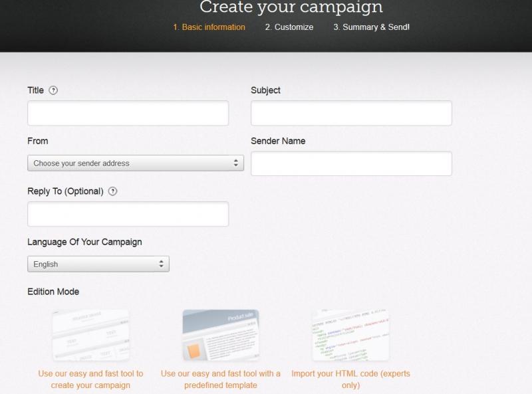Image resolution: width=532 pixels, height=394 pixels.
Task: Open the Summary & Send step
Action: coord(371,27)
